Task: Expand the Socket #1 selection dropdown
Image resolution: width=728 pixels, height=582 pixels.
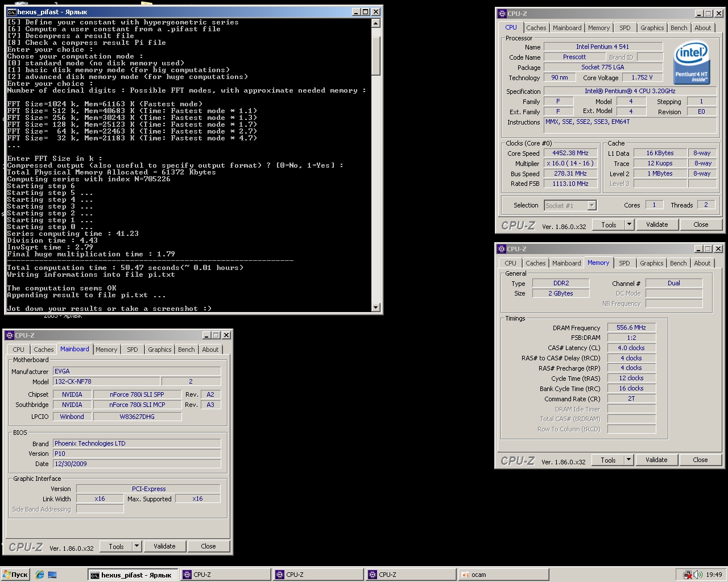Action: (x=591, y=205)
